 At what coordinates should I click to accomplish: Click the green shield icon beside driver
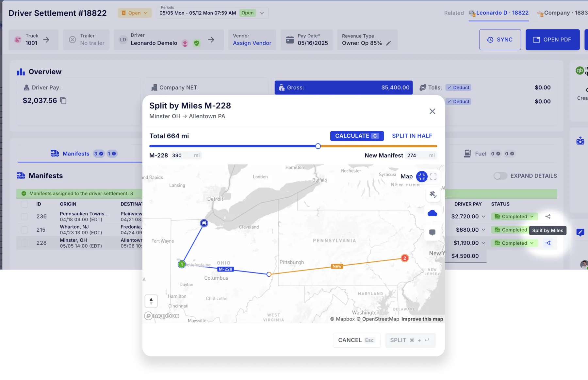point(196,43)
